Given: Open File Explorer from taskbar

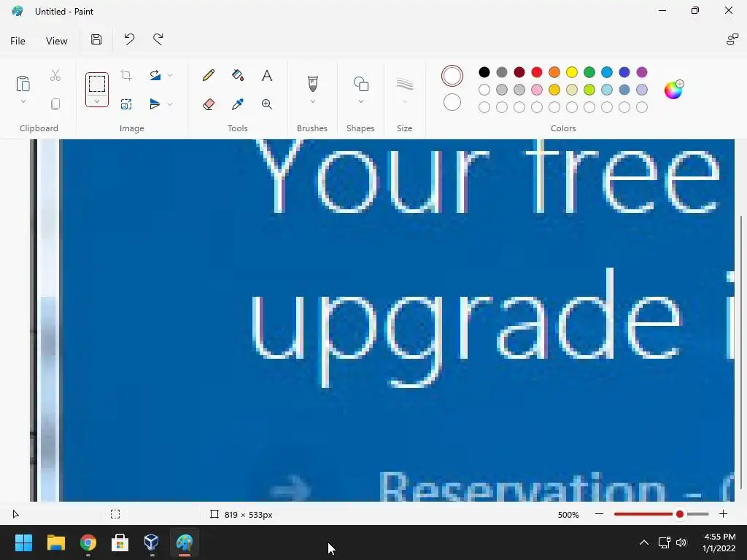Looking at the screenshot, I should click(55, 542).
